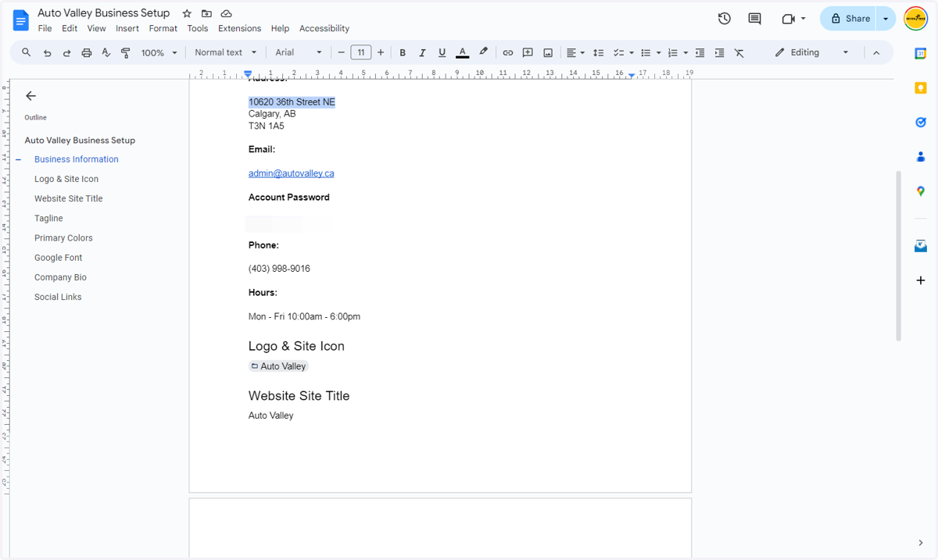Add a comment from toolbar

pos(528,52)
